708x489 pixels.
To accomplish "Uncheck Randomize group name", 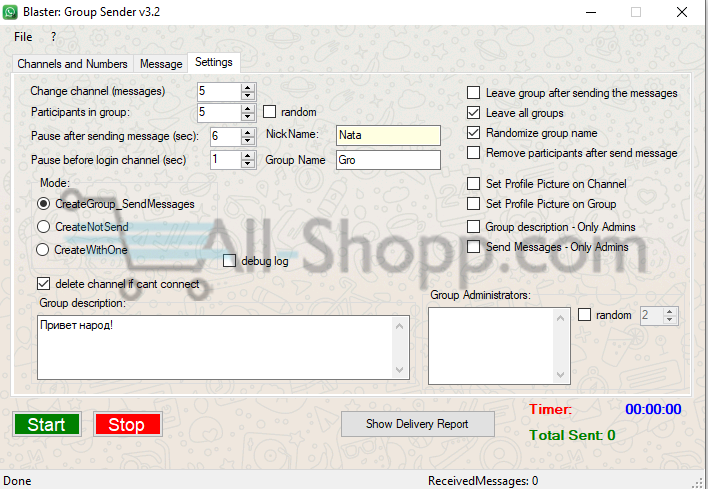I will pyautogui.click(x=474, y=133).
